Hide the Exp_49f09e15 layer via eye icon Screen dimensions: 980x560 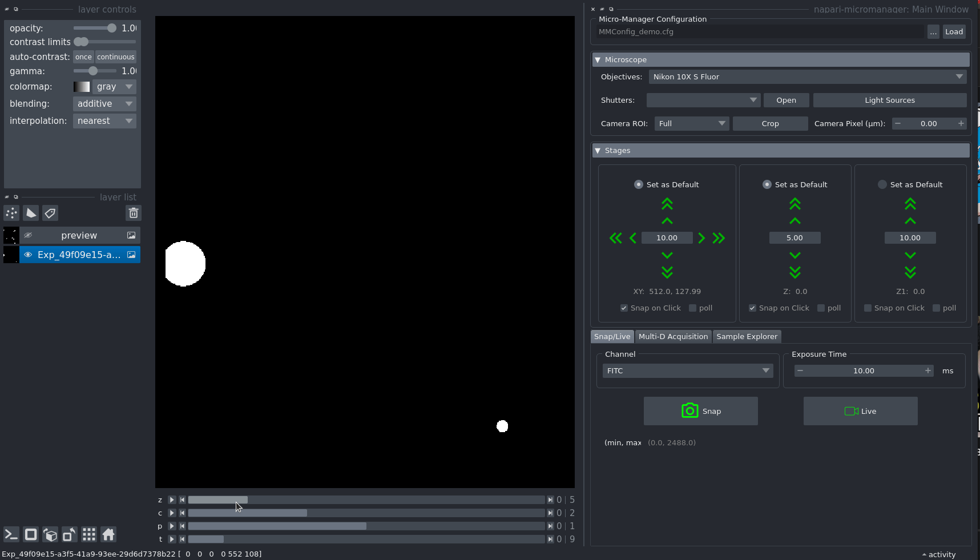pyautogui.click(x=28, y=255)
